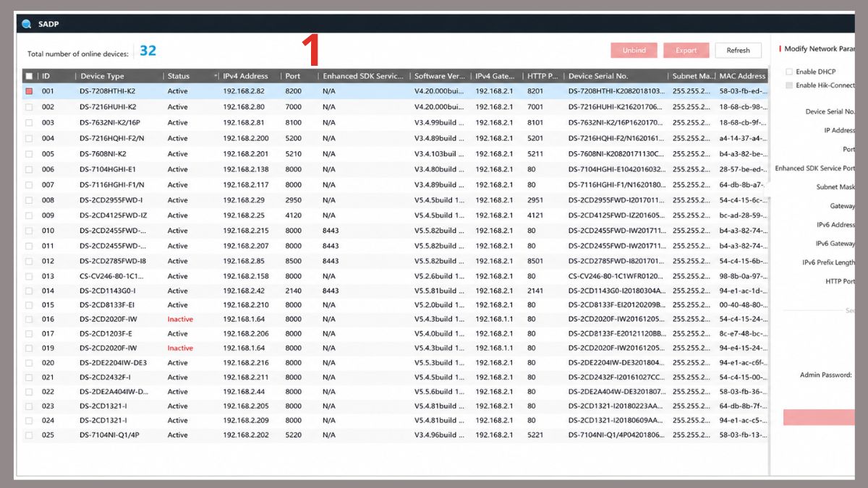
Task: Select DS-2CD2955FWD-I device row
Action: point(394,200)
